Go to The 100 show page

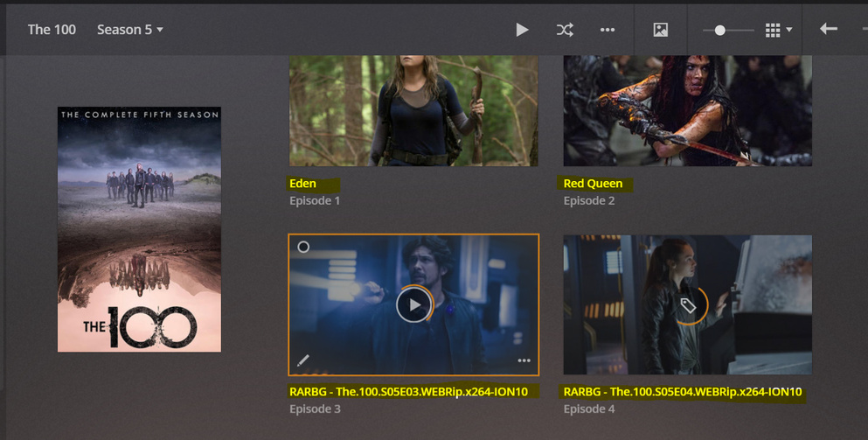pos(52,30)
